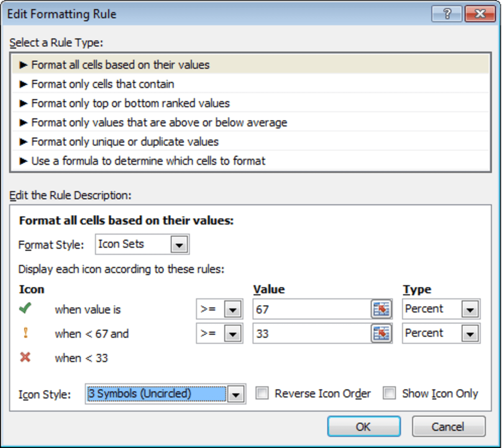Open the Icon Style dropdown
The width and height of the screenshot is (502, 448).
pyautogui.click(x=236, y=394)
